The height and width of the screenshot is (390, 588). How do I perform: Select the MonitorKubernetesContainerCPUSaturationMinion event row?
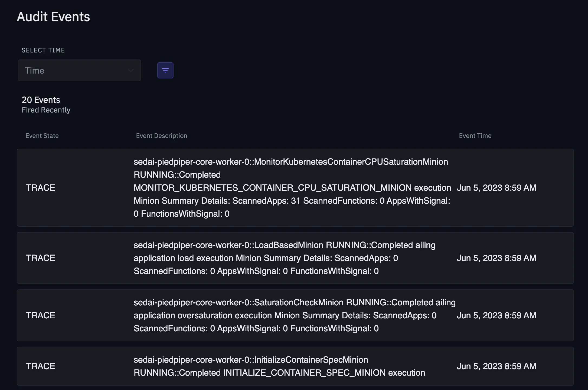click(x=292, y=188)
